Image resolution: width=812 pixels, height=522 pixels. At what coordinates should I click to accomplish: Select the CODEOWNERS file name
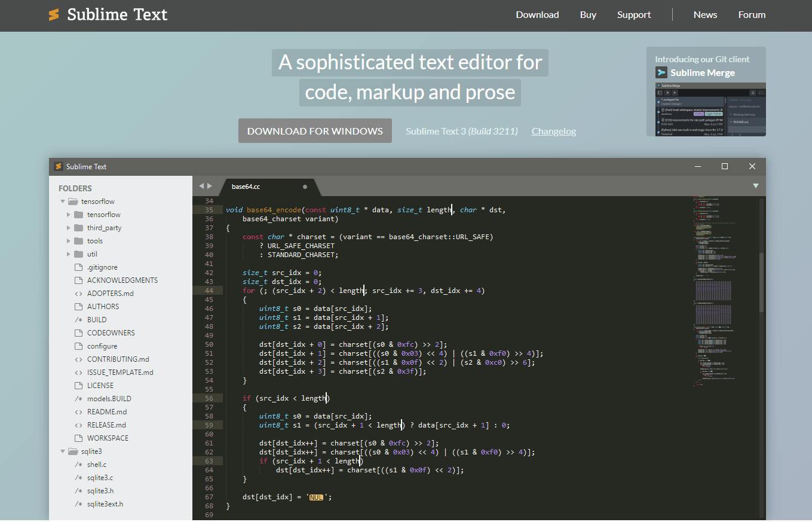111,333
